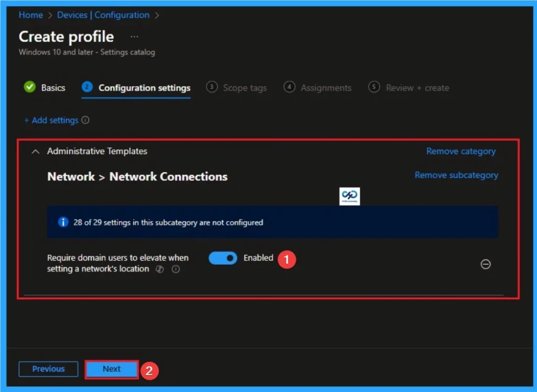Disable the Require domain users to elevate toggle
537x392 pixels.
click(x=222, y=258)
